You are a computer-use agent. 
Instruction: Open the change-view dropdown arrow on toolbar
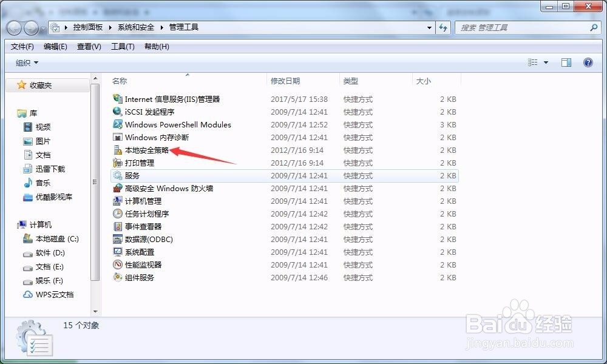point(544,62)
